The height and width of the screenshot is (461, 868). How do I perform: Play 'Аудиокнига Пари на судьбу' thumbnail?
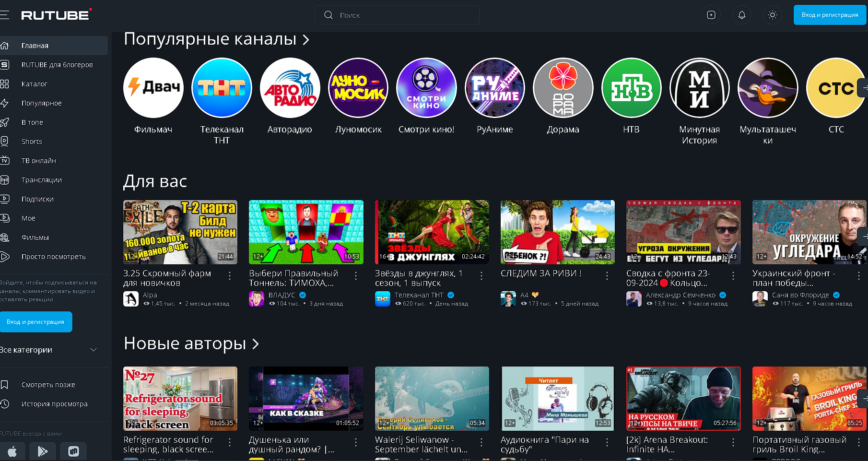pos(558,399)
